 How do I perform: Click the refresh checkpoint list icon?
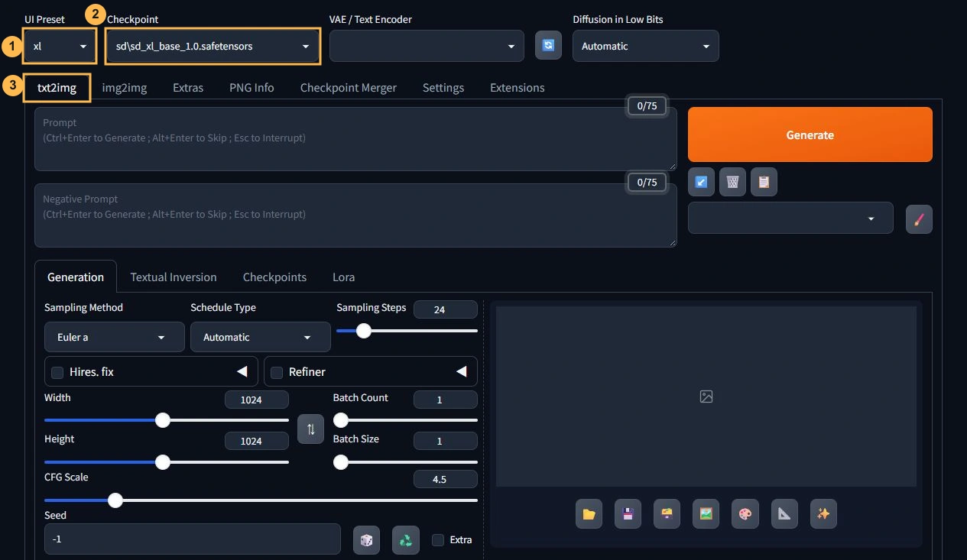pos(548,45)
